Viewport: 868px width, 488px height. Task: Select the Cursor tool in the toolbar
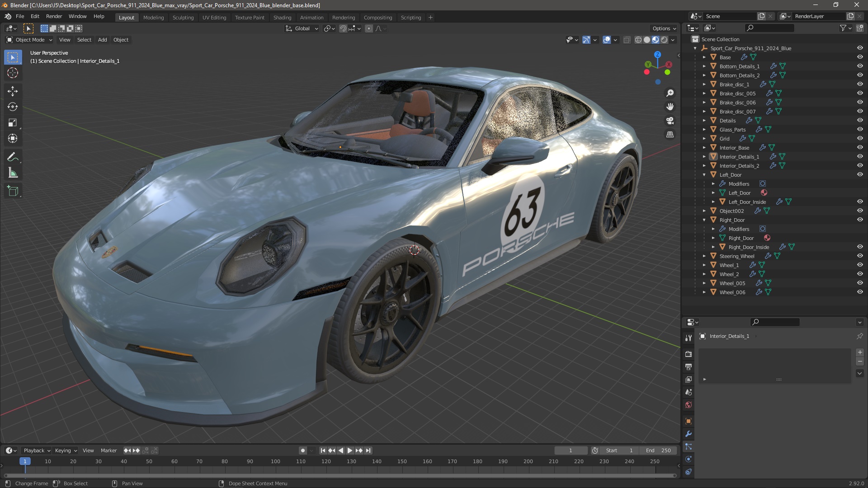[x=13, y=73]
